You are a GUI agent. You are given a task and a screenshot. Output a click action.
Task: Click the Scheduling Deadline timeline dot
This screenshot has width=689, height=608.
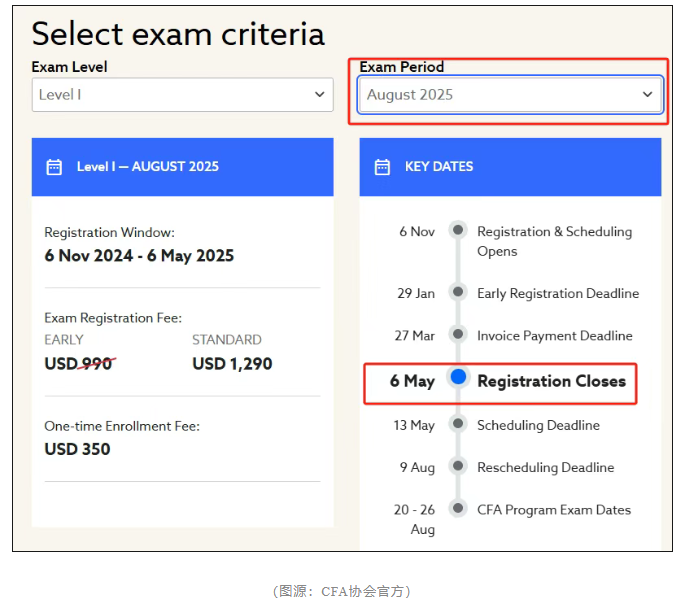pos(458,424)
